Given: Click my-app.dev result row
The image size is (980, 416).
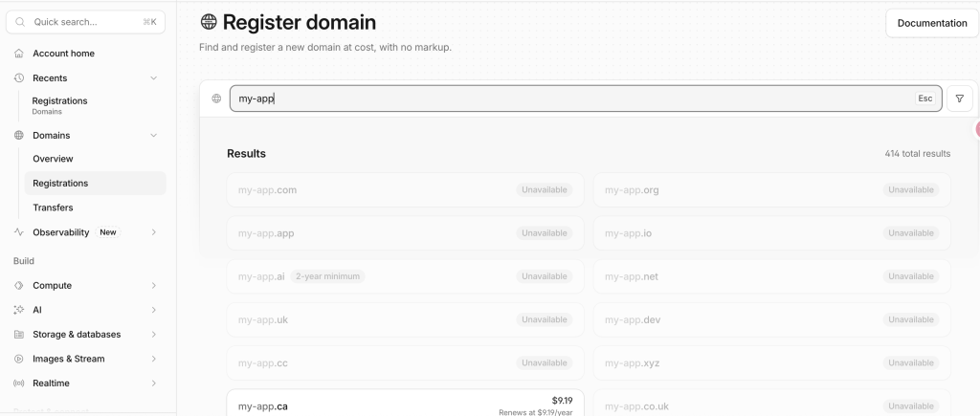Looking at the screenshot, I should point(772,319).
